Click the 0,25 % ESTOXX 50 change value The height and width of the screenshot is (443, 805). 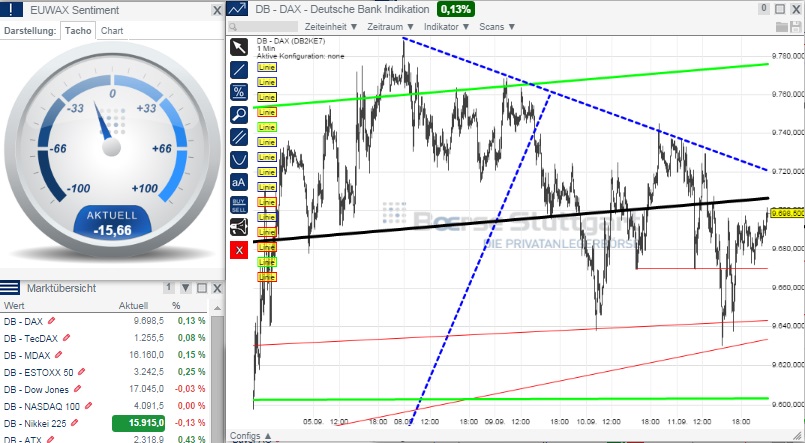[191, 372]
